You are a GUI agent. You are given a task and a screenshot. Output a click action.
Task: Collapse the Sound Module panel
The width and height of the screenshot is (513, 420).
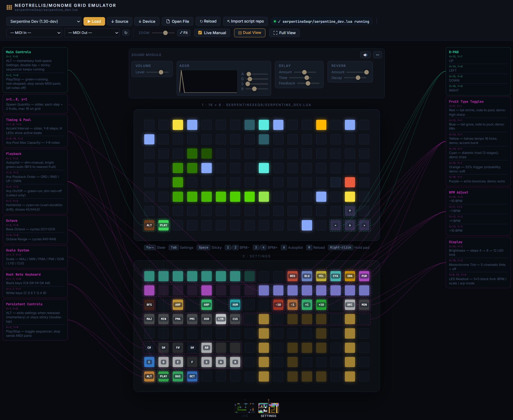[x=377, y=55]
